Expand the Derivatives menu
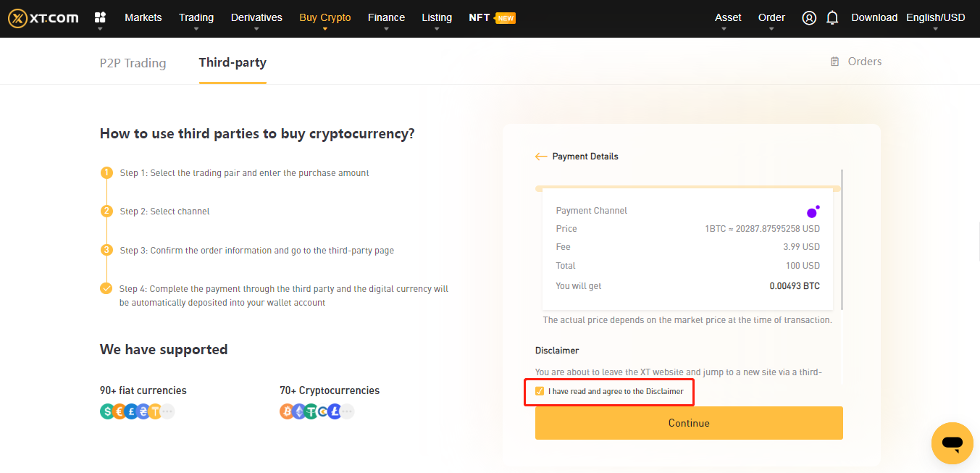 (256, 17)
